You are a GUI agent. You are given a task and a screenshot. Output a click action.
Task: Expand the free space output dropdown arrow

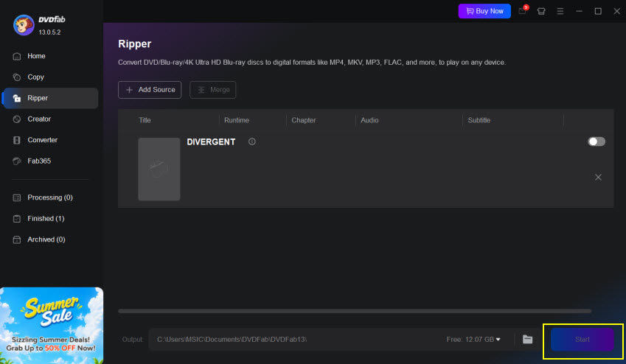(x=498, y=339)
